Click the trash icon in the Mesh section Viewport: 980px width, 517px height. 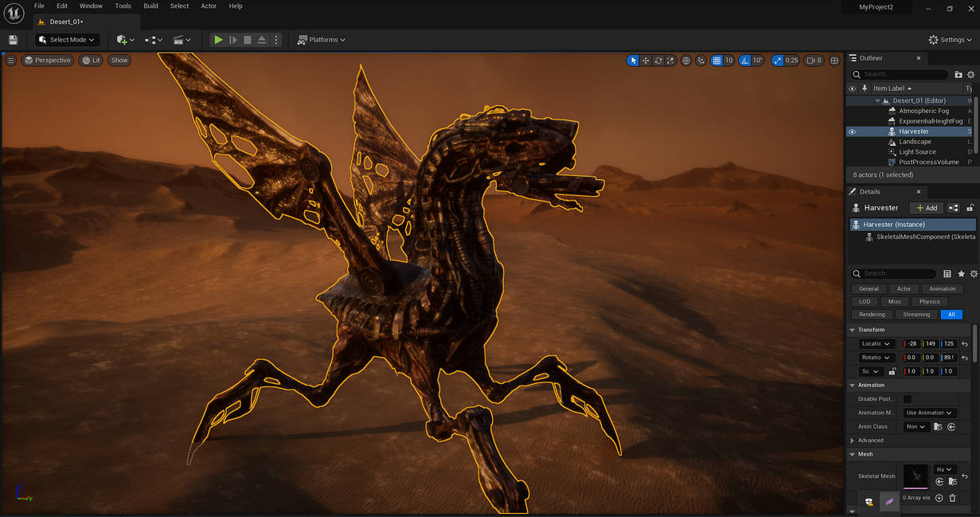click(x=951, y=497)
